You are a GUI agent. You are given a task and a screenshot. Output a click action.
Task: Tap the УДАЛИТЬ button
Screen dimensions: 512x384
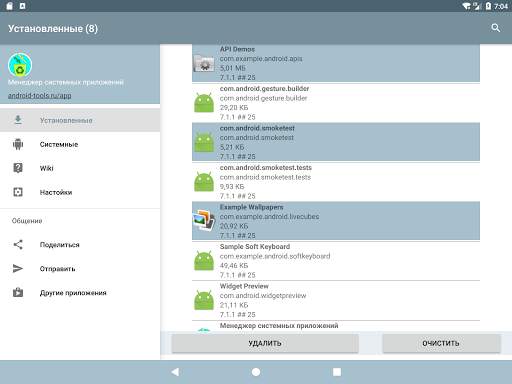coord(265,343)
